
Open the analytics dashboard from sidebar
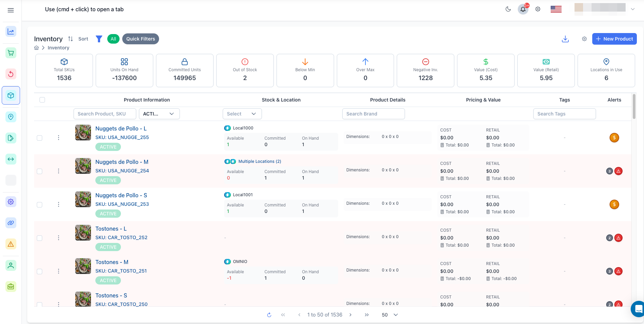point(11,31)
